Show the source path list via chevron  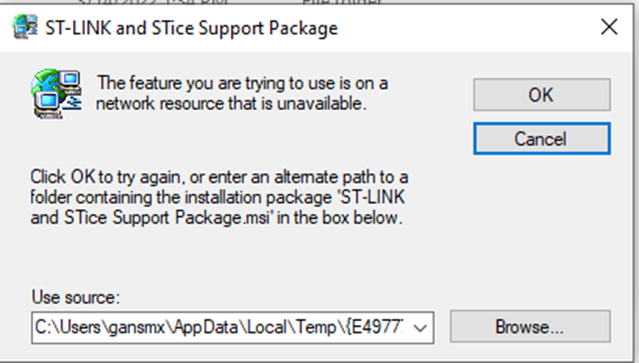pyautogui.click(x=420, y=328)
